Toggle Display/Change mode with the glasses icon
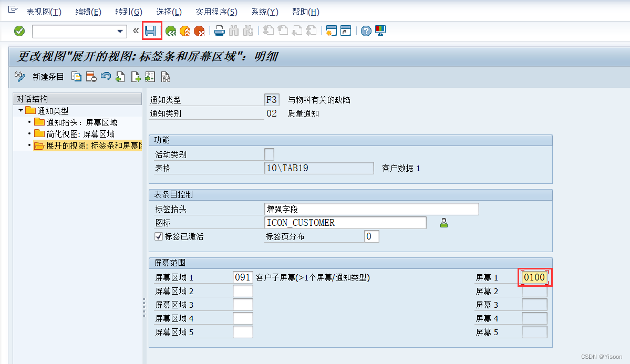The image size is (630, 364). pyautogui.click(x=20, y=77)
